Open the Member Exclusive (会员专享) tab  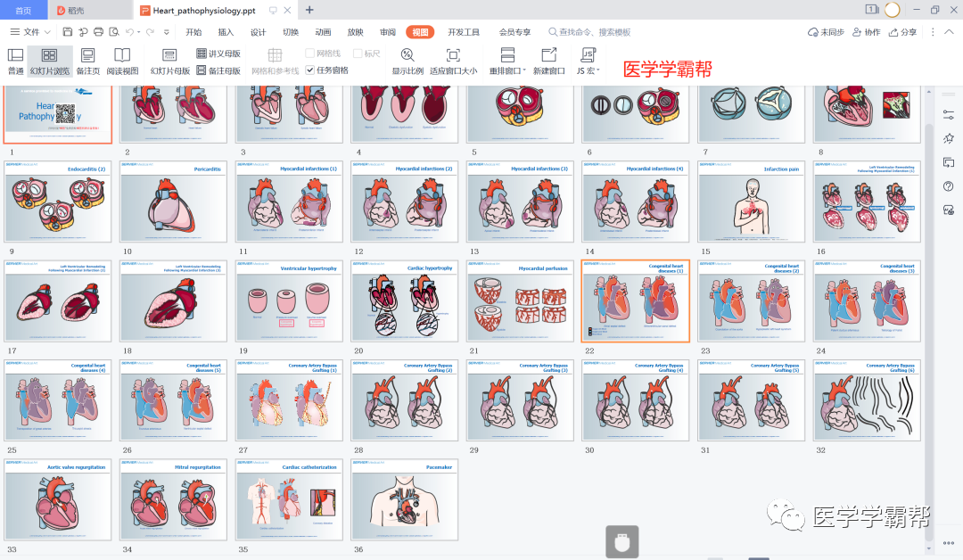click(514, 32)
